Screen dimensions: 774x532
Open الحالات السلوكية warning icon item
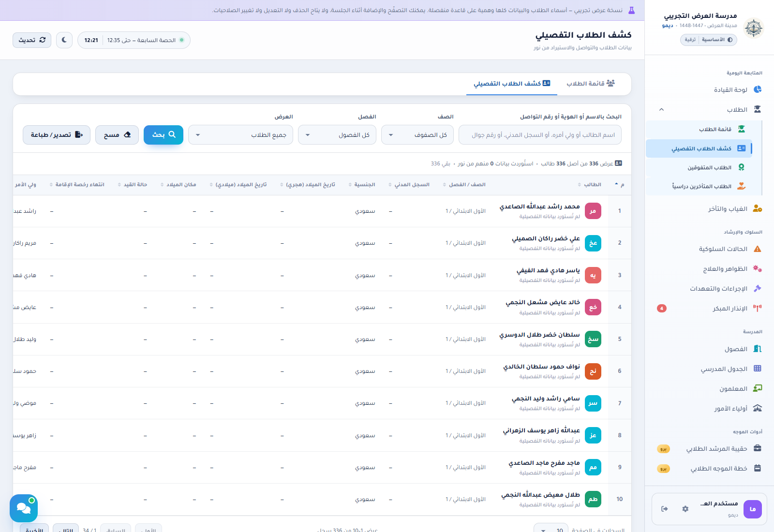(x=708, y=249)
